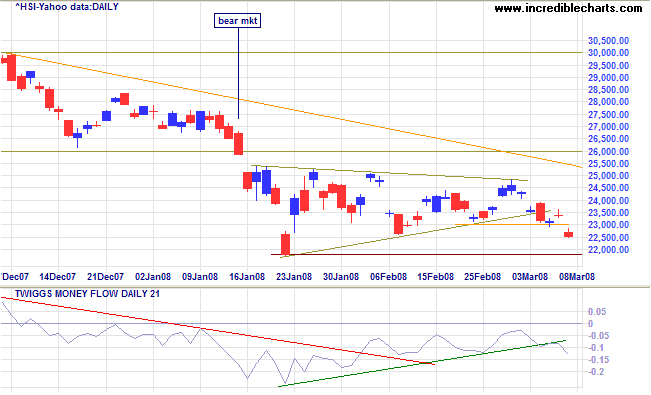
Task: Click the 09Jan08 date label
Action: tap(200, 277)
